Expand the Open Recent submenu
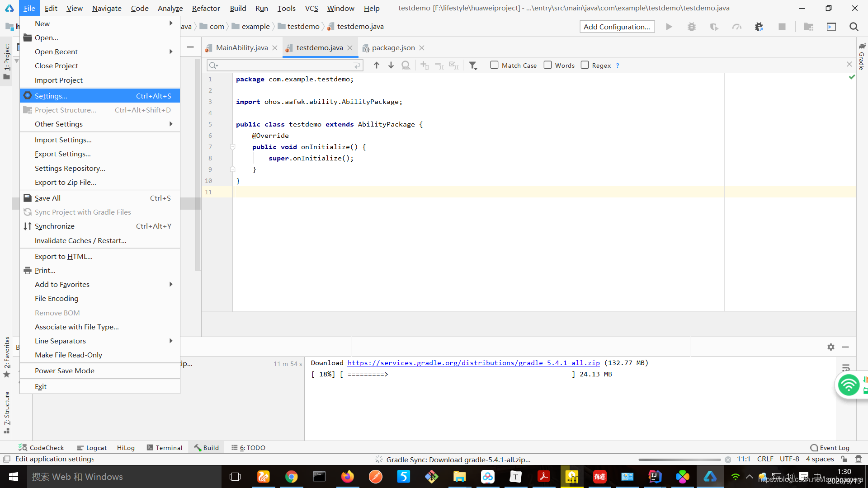 click(x=100, y=52)
